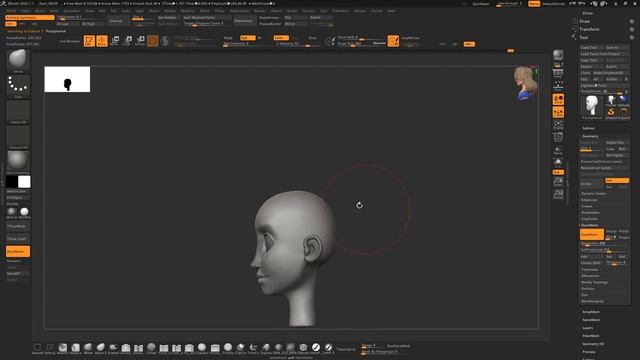Viewport: 640px width, 360px height.
Task: Select the Move transform icon
Action: pyautogui.click(x=115, y=41)
